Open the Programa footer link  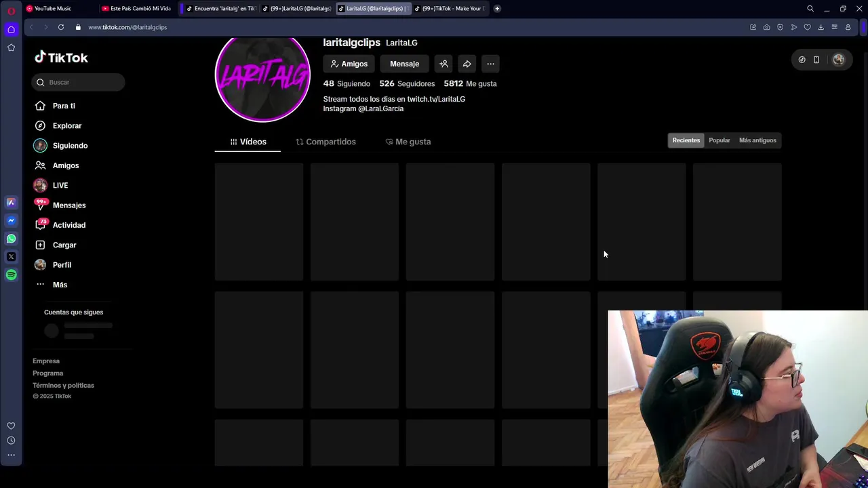(x=47, y=373)
